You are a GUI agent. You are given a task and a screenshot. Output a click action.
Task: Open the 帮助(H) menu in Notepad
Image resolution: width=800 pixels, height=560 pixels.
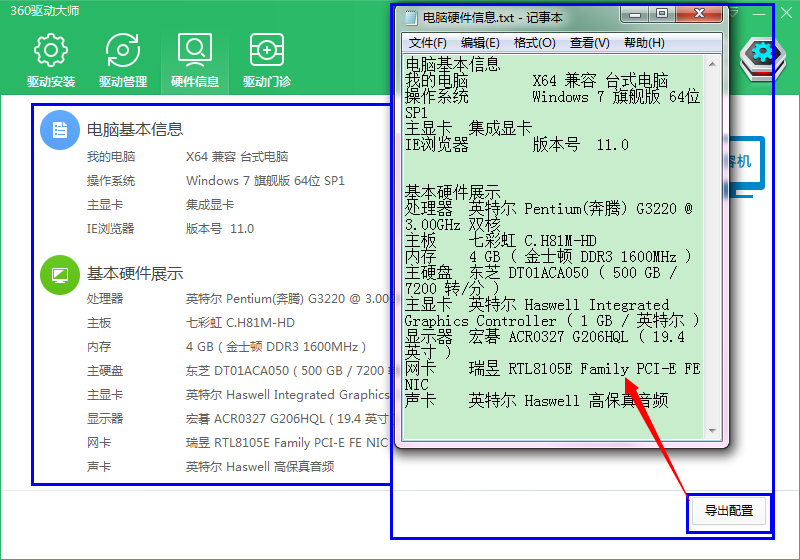[x=644, y=43]
